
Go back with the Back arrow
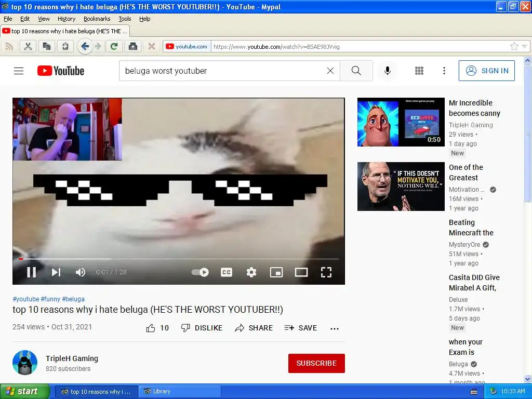(85, 46)
